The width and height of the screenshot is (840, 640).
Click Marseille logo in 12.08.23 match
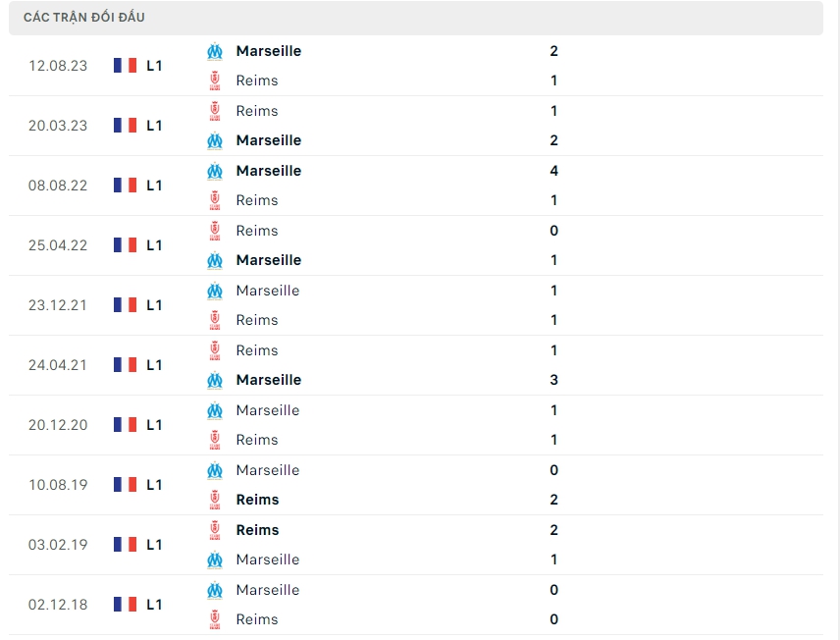(x=215, y=51)
